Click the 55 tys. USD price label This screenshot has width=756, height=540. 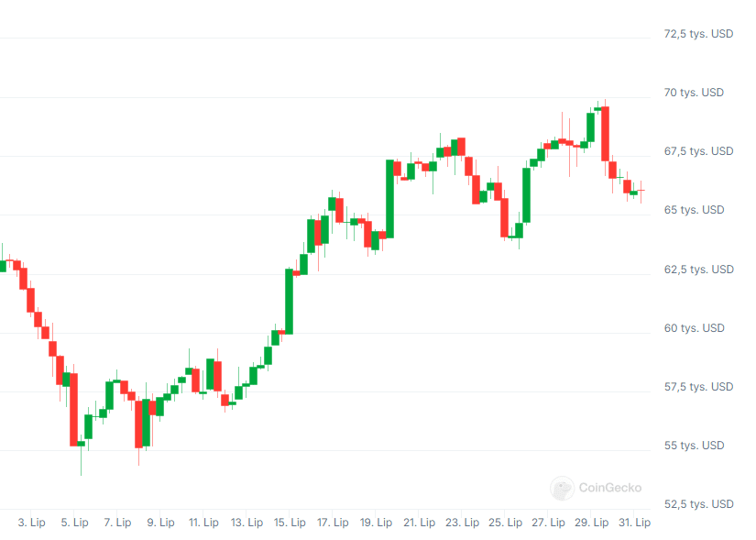[x=694, y=446]
